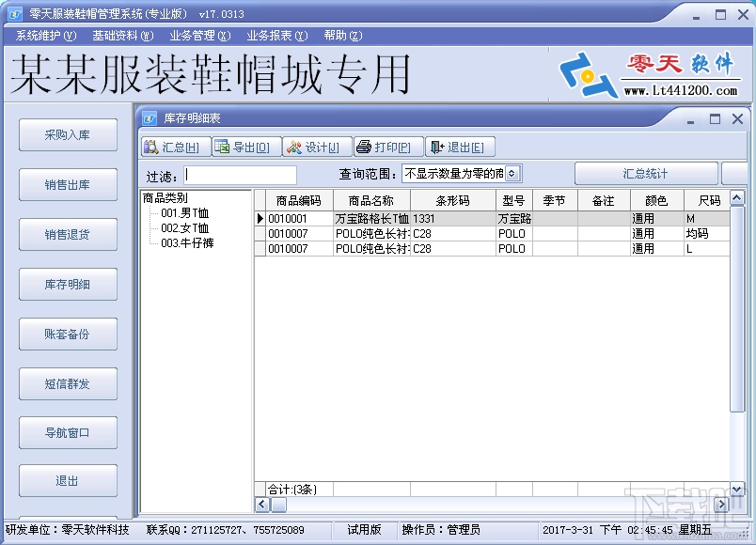The height and width of the screenshot is (545, 756).
Task: Close the 库存明细表 inner window
Action: click(738, 118)
